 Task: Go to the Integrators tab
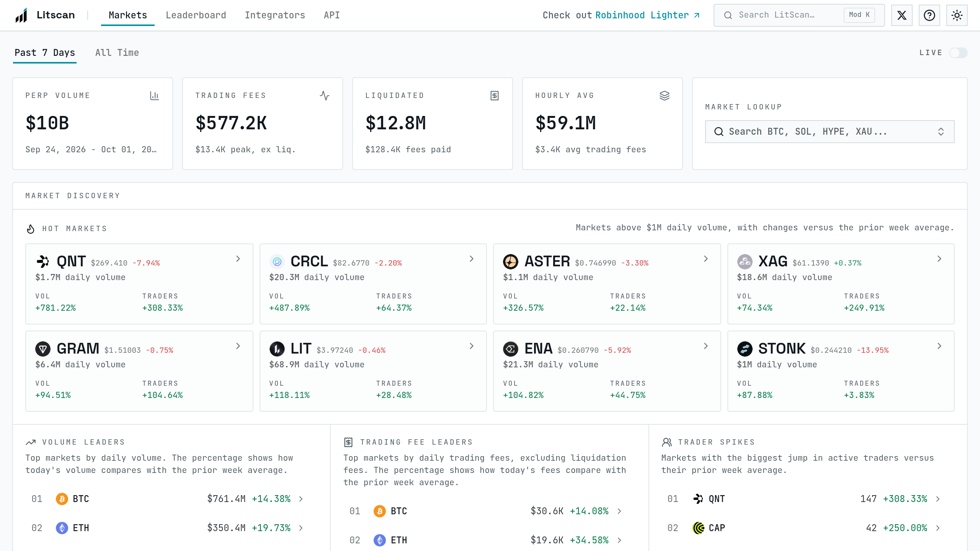275,15
